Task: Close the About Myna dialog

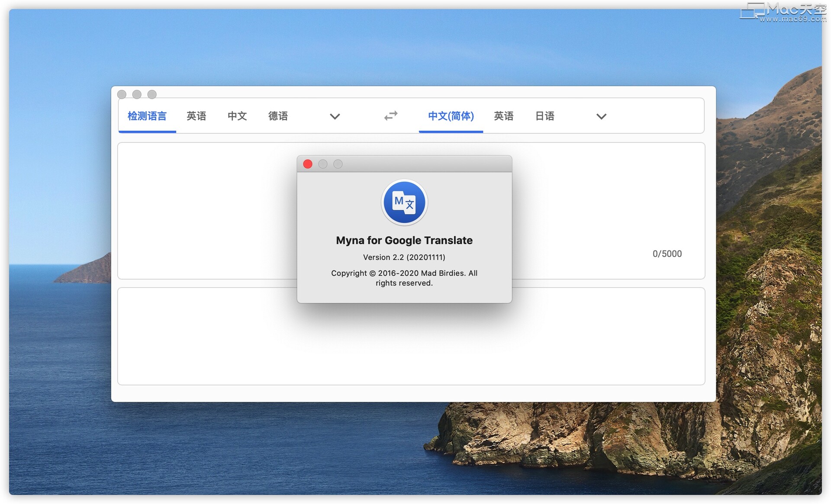Action: coord(308,164)
